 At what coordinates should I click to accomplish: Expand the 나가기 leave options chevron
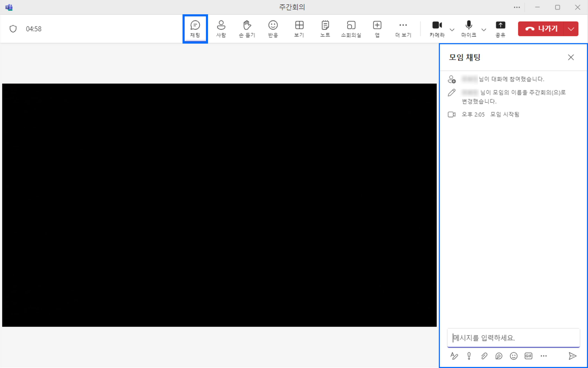(571, 28)
